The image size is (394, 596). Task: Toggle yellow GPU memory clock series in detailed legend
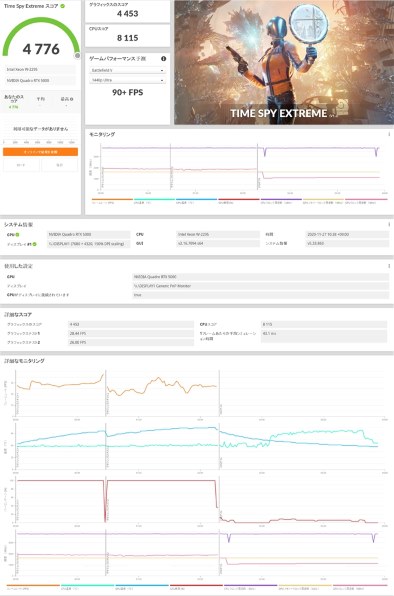305,587
